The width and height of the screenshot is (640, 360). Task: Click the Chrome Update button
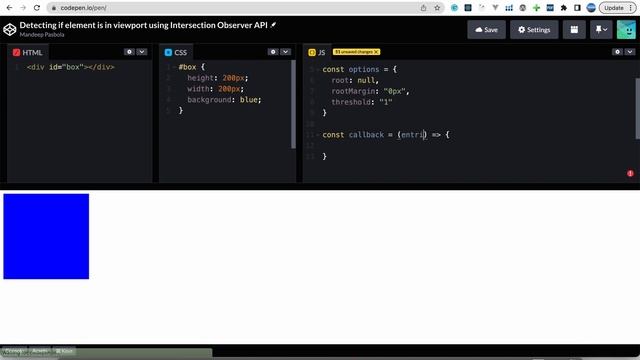(x=617, y=8)
